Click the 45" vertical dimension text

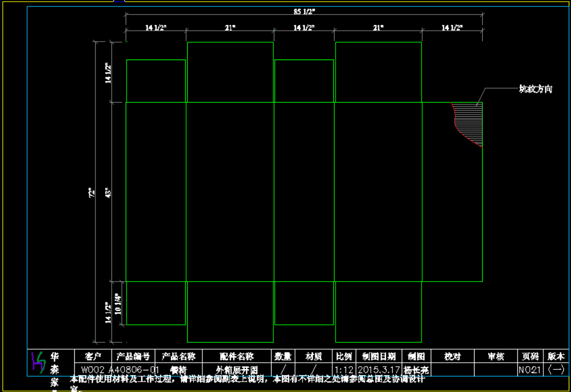(x=108, y=192)
